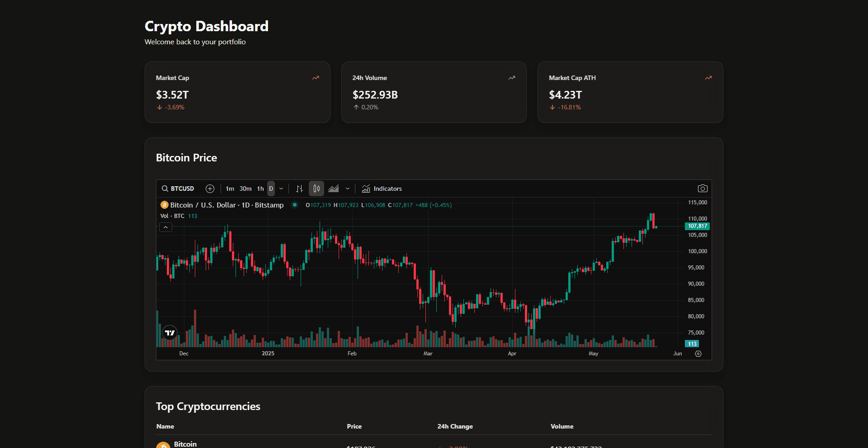Click the Bitcoin row in the table
Viewport: 868px width, 448px height.
click(x=185, y=444)
